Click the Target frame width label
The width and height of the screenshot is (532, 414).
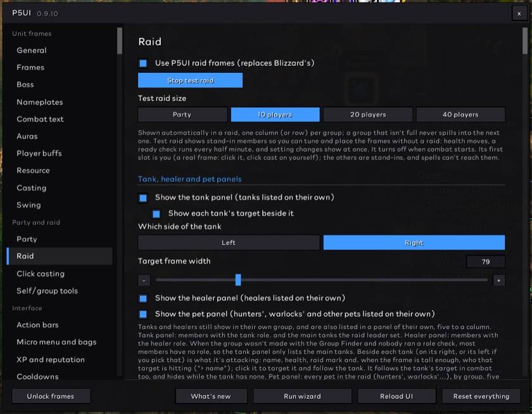[x=174, y=261]
